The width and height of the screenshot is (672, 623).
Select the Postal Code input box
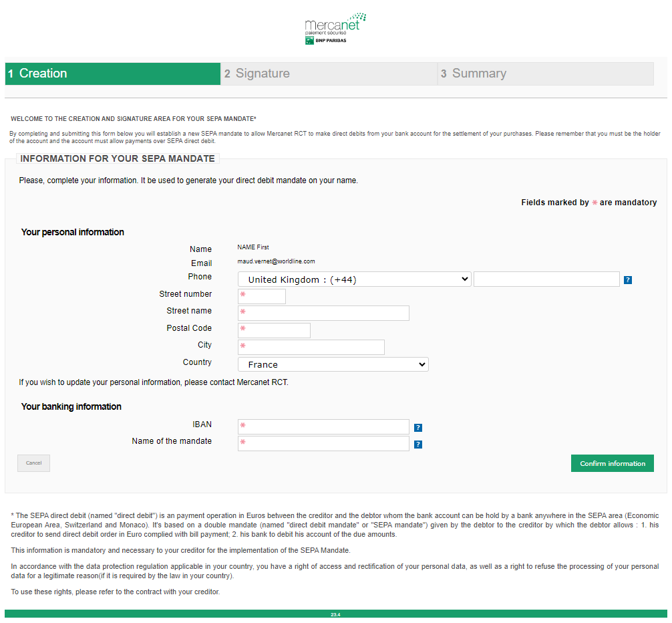pos(274,330)
